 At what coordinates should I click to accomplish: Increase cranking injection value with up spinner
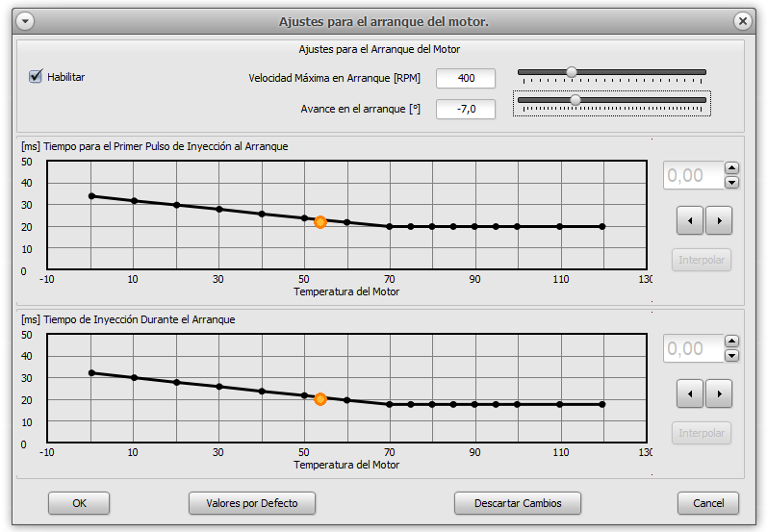click(731, 342)
